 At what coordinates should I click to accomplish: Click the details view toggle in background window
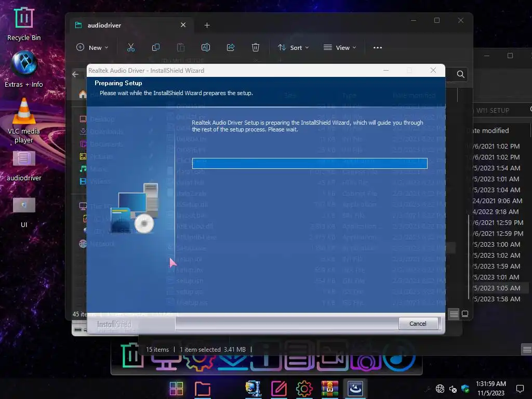pyautogui.click(x=527, y=350)
